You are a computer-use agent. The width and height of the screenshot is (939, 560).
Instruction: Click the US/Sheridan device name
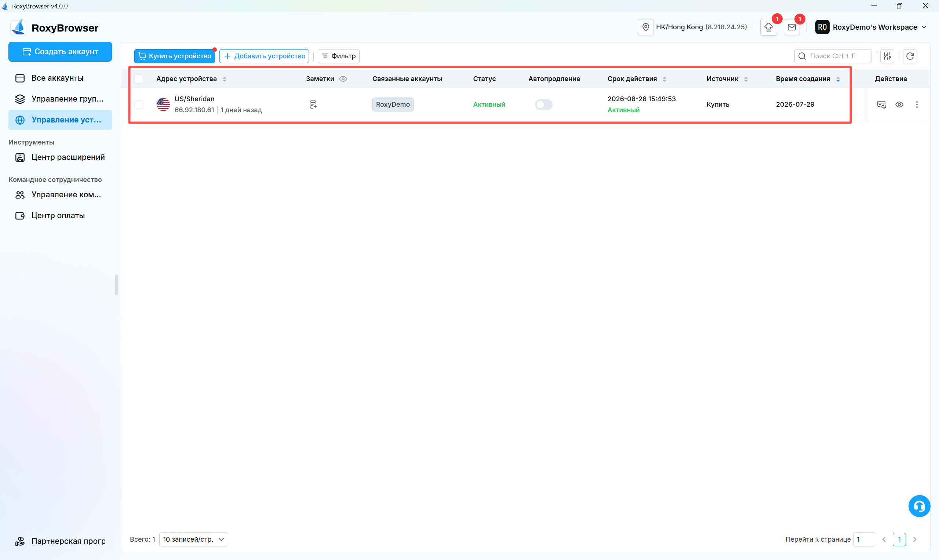194,99
